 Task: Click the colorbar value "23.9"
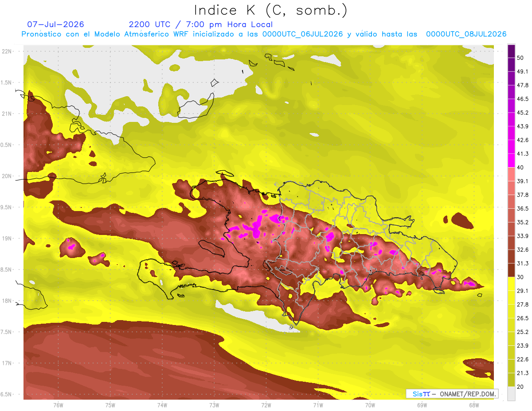tap(522, 345)
